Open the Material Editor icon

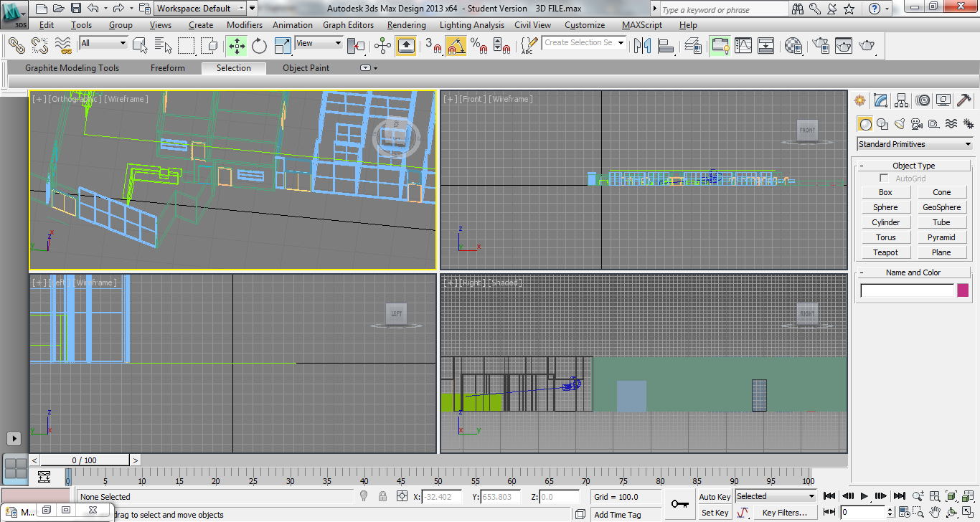click(x=793, y=46)
